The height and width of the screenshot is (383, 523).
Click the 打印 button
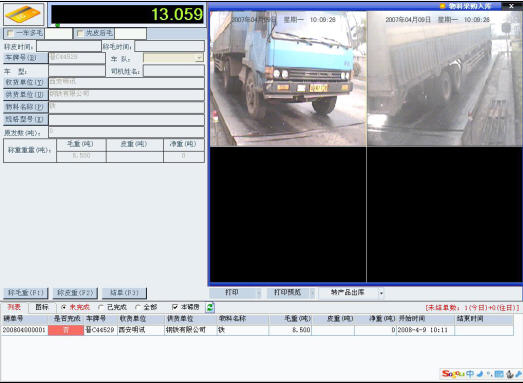pos(232,293)
